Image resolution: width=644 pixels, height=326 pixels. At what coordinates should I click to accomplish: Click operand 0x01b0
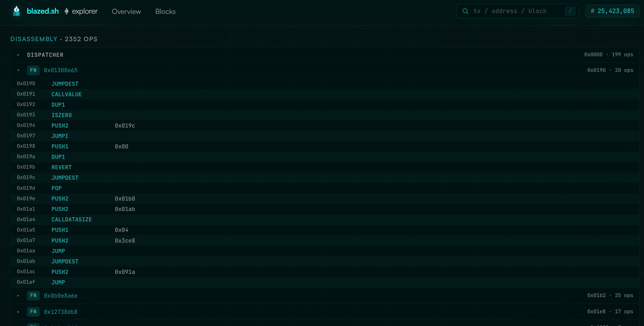click(x=125, y=198)
